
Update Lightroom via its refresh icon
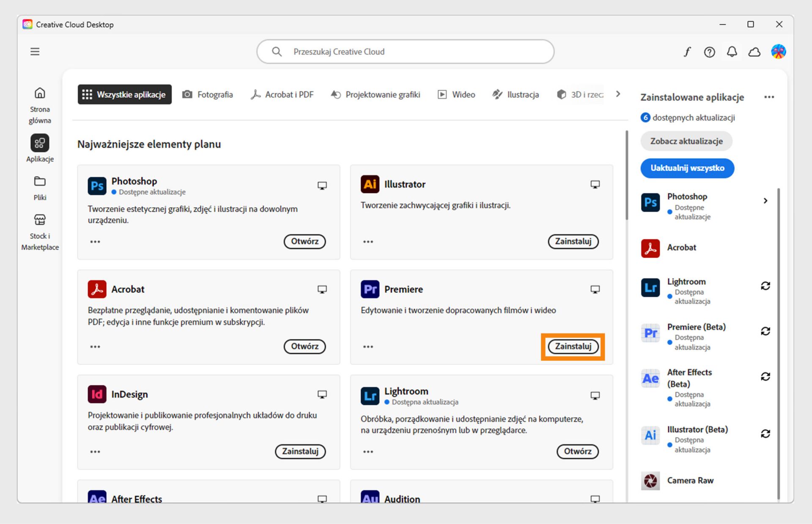pyautogui.click(x=765, y=286)
